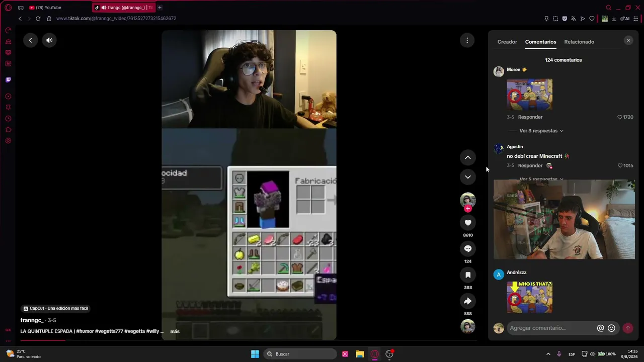Insert a mention with the @ icon
The width and height of the screenshot is (644, 362).
point(600,328)
